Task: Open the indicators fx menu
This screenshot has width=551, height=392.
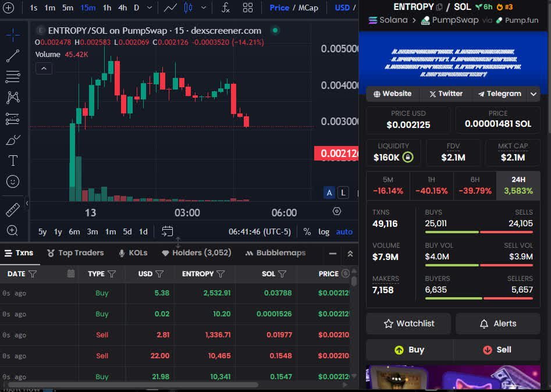Action: pos(226,8)
